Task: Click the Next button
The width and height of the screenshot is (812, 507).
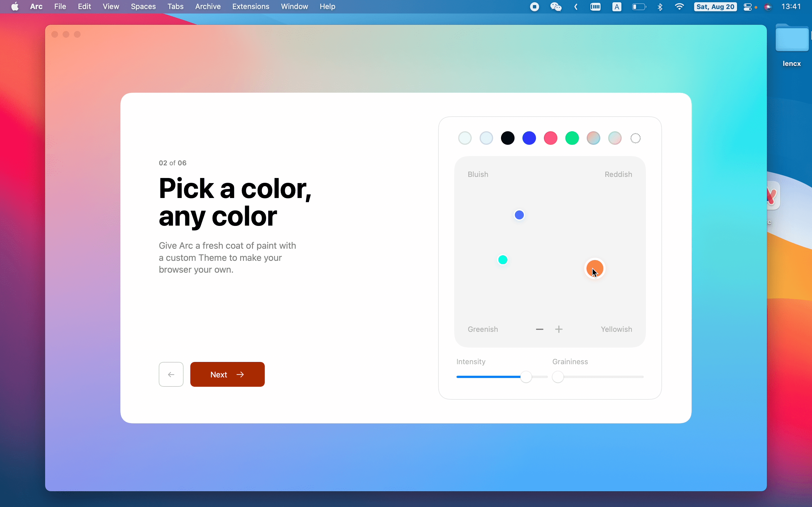Action: (x=228, y=374)
